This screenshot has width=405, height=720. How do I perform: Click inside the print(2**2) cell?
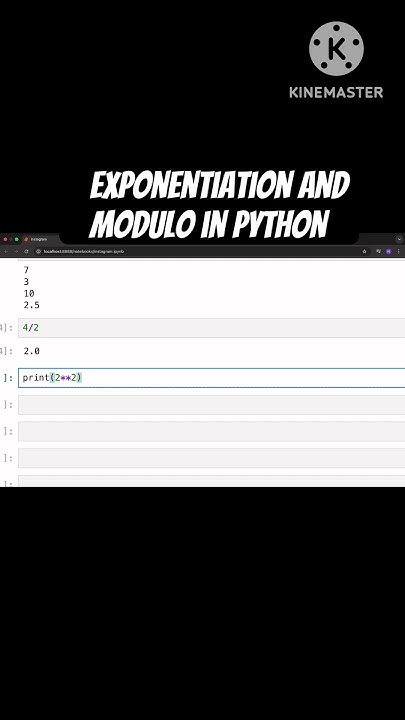tap(211, 378)
